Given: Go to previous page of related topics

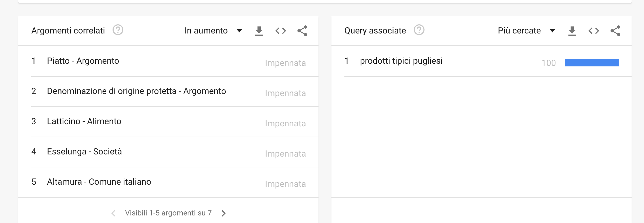Looking at the screenshot, I should (113, 213).
